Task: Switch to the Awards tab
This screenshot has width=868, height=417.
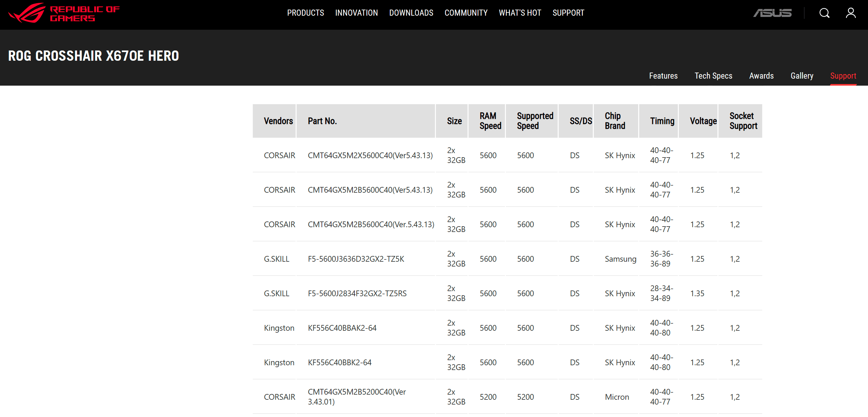Action: click(761, 76)
